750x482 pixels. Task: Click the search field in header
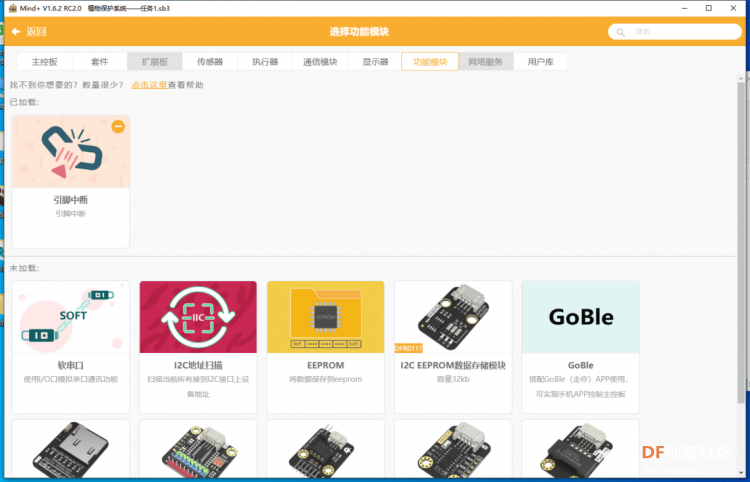tap(674, 32)
